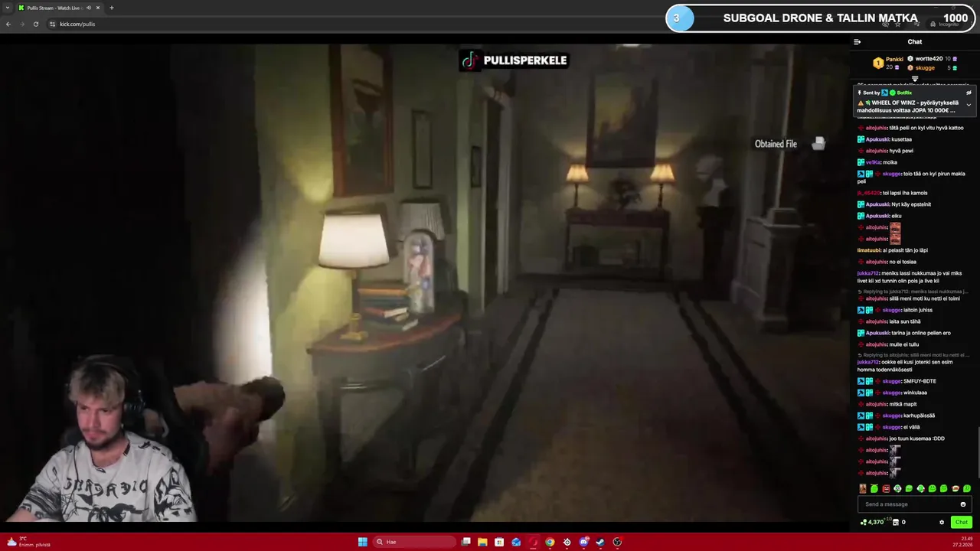Screen dimensions: 980x551
Task: Reload the kick.com page
Action: 35,24
